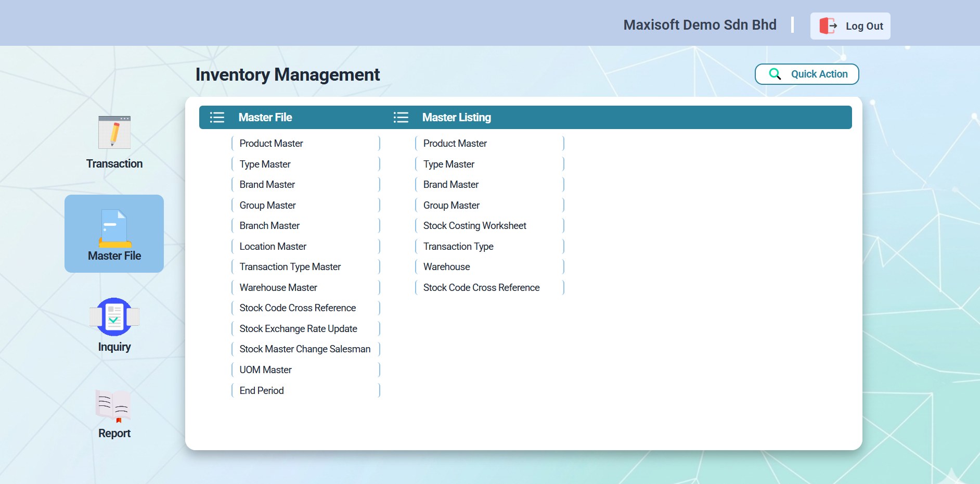
Task: Open Stock Costing Worksheet listing
Action: (x=489, y=225)
